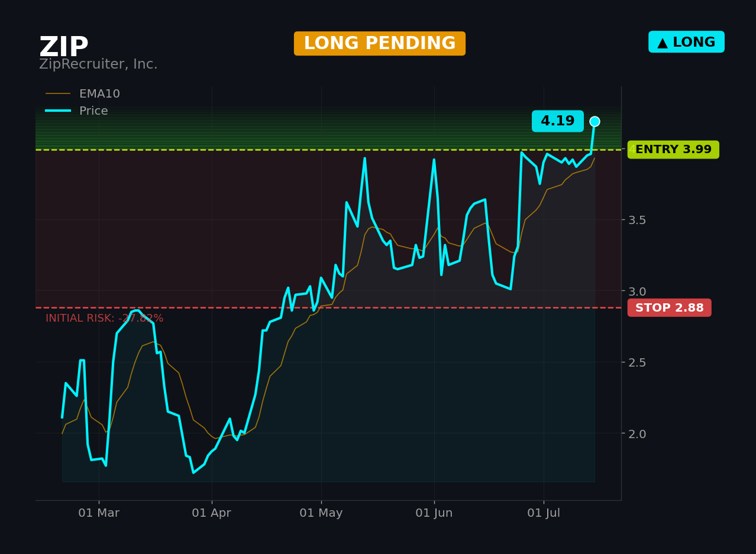
Task: Click the cyan Price legend line swatch
Action: [x=58, y=111]
